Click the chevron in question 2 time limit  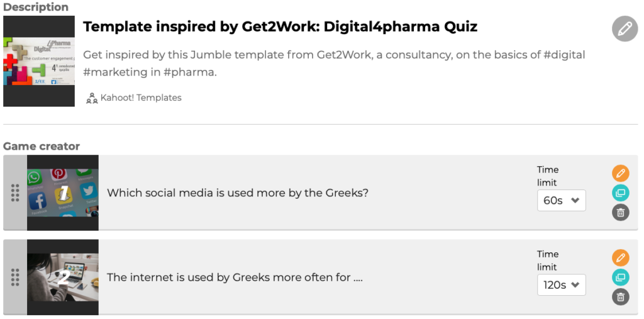[x=575, y=285]
